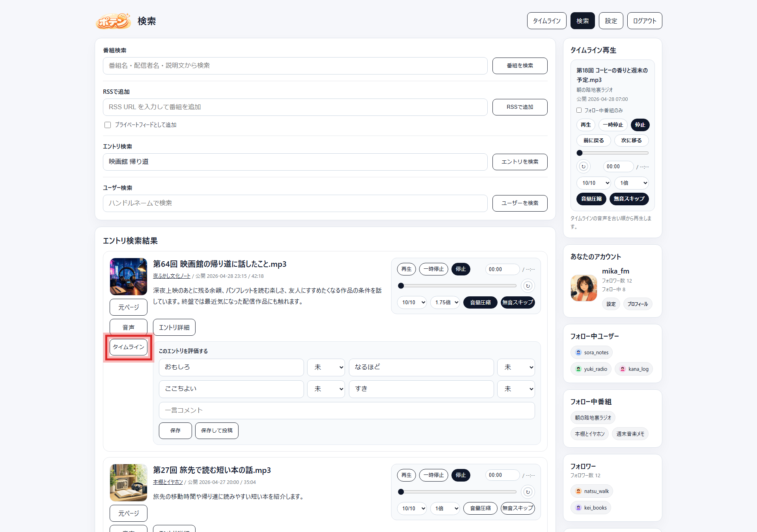Click 前に戻る in timeline player
The width and height of the screenshot is (757, 532).
594,141
